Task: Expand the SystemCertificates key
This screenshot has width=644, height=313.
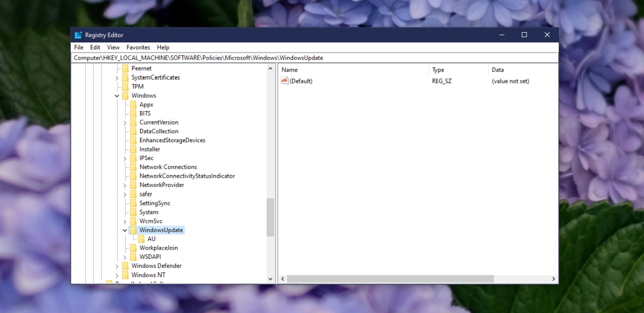Action: (x=117, y=77)
